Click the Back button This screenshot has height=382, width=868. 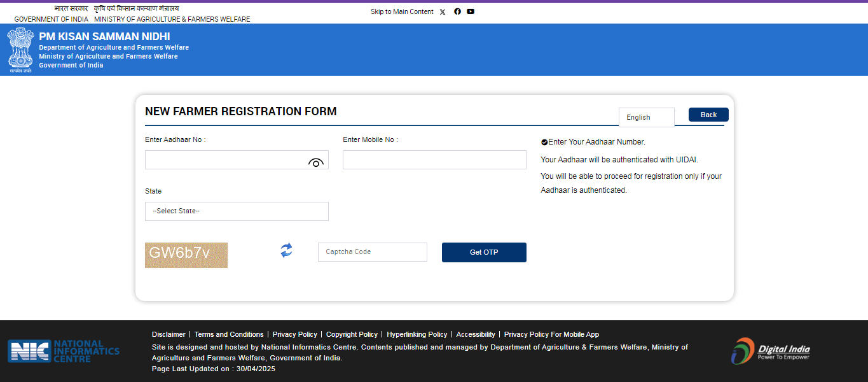[708, 115]
